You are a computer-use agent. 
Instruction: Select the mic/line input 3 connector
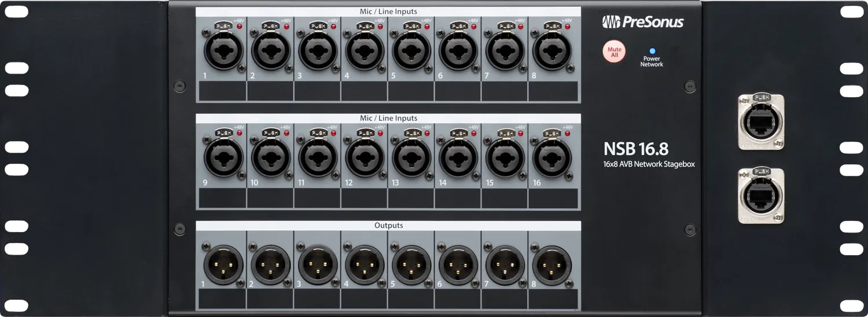[318, 50]
